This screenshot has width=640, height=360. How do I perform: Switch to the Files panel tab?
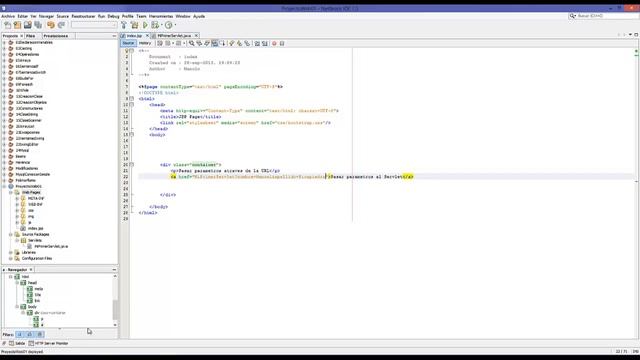[x=31, y=36]
